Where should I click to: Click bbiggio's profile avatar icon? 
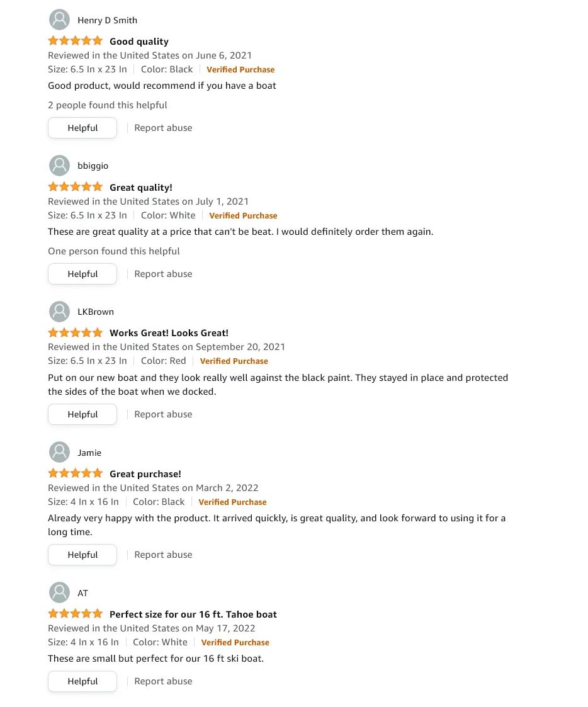(x=59, y=166)
